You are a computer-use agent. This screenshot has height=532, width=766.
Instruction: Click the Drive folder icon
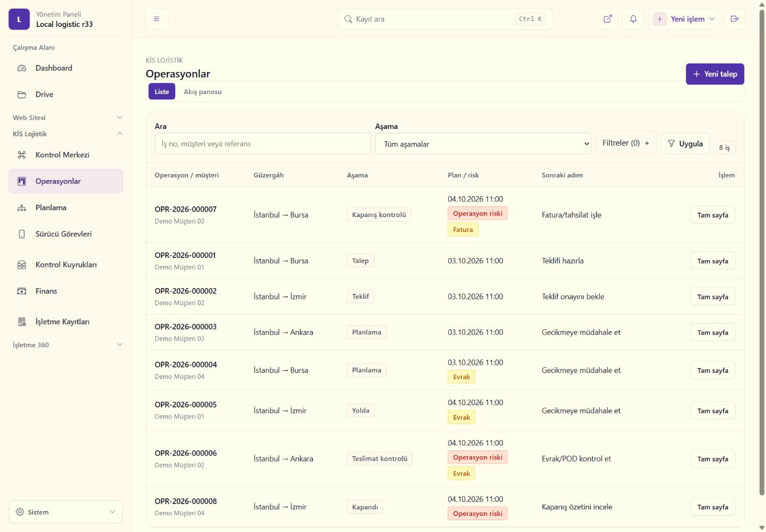22,95
